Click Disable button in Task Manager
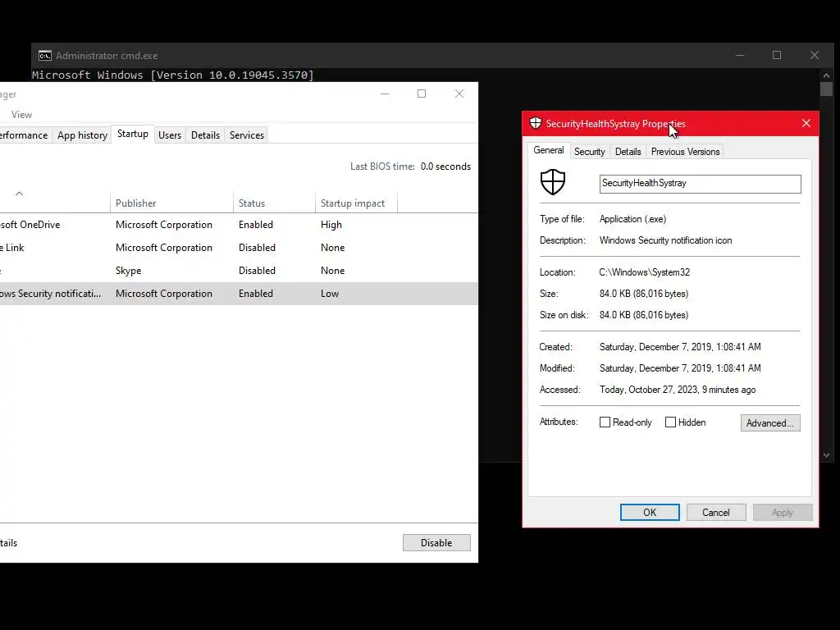The width and height of the screenshot is (840, 630). (436, 543)
